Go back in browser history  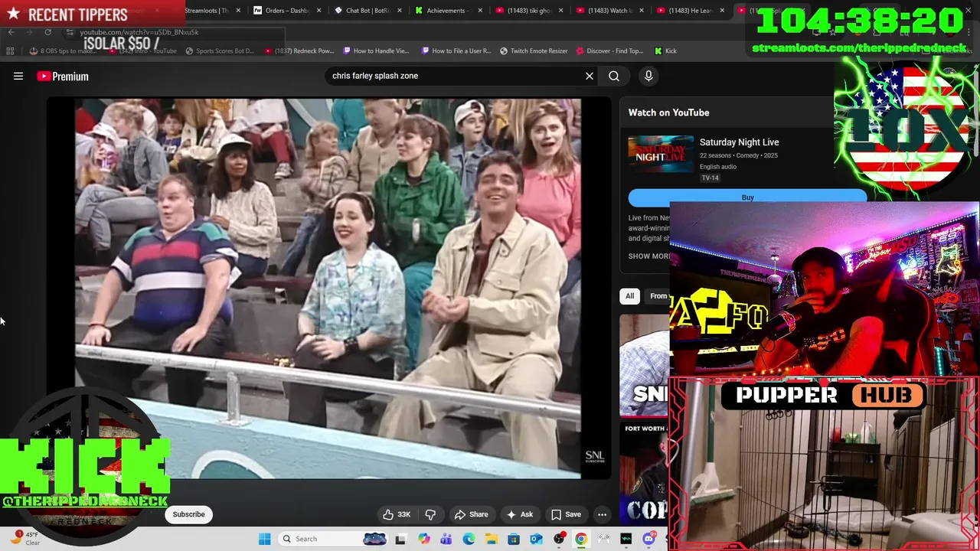point(11,32)
